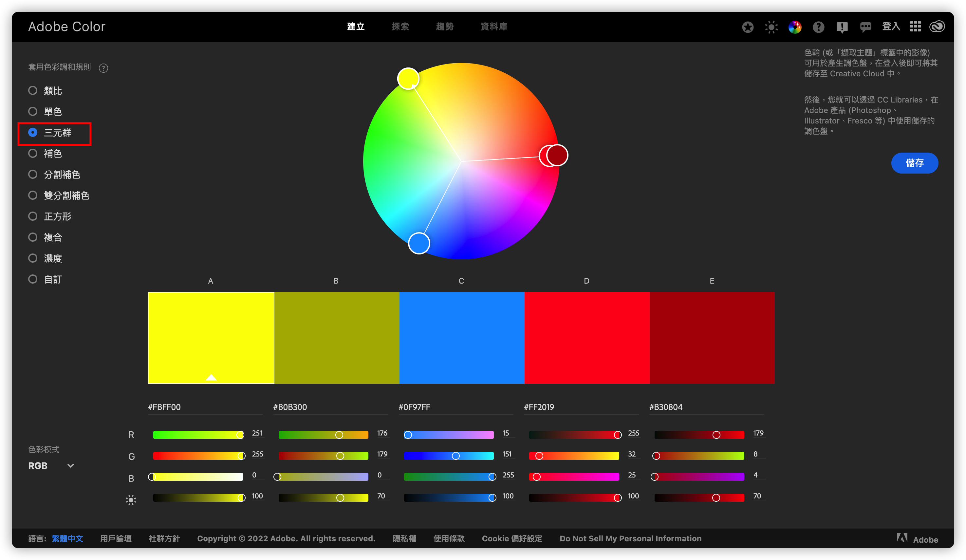Screen dimensions: 966x560
Task: Click the feedback exclamation bubble icon
Action: 842,27
